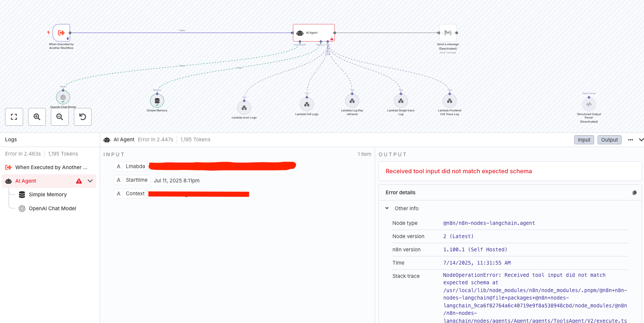Screen dimensions: 644x323
Task: Open the Lambda error Logs tool node
Action: (x=244, y=108)
